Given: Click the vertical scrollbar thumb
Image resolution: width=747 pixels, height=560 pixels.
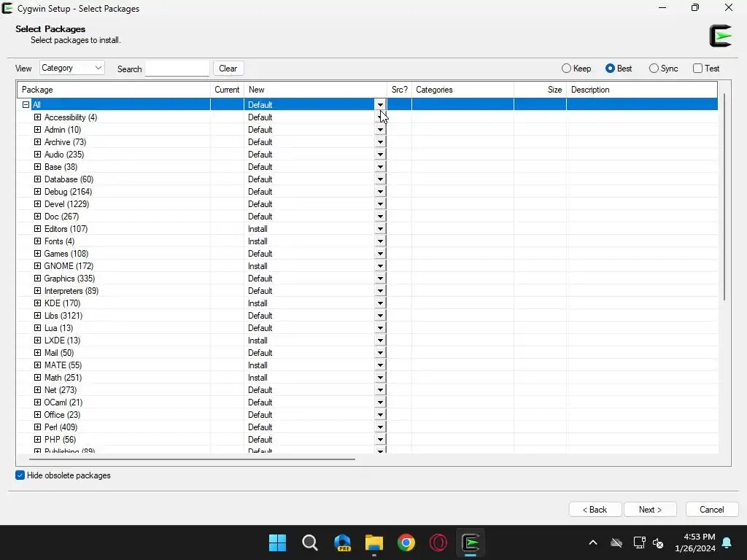Looking at the screenshot, I should coord(724,197).
